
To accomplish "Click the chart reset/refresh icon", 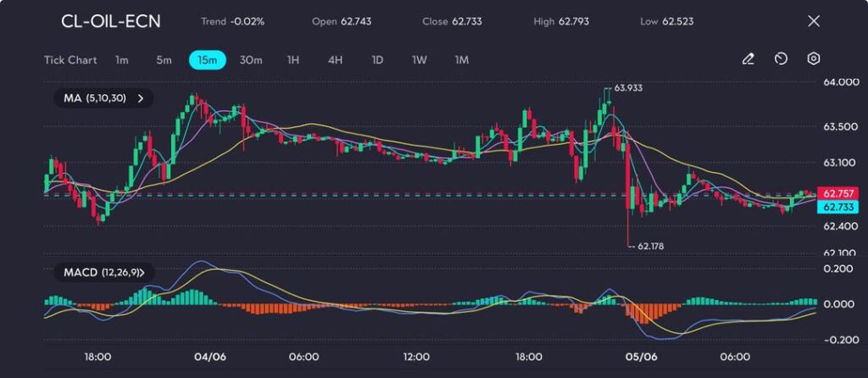I will (781, 59).
